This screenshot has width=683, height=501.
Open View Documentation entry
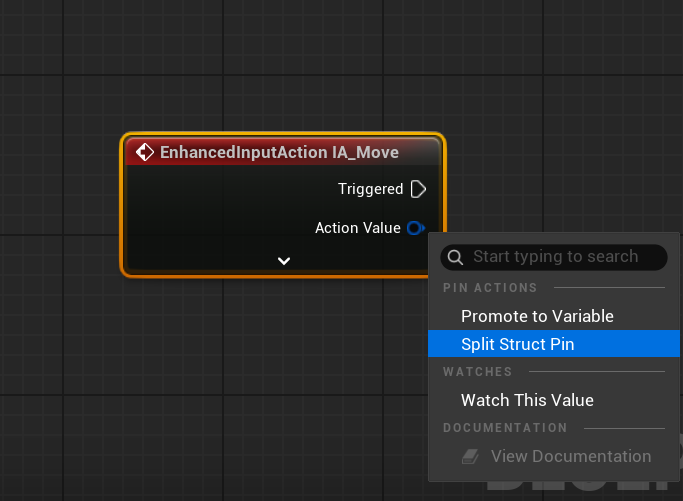[x=554, y=456]
